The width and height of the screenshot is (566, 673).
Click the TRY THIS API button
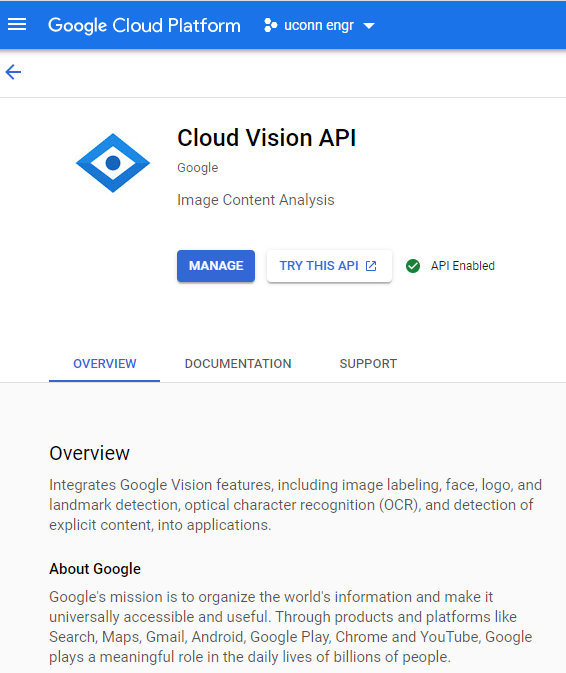click(329, 266)
